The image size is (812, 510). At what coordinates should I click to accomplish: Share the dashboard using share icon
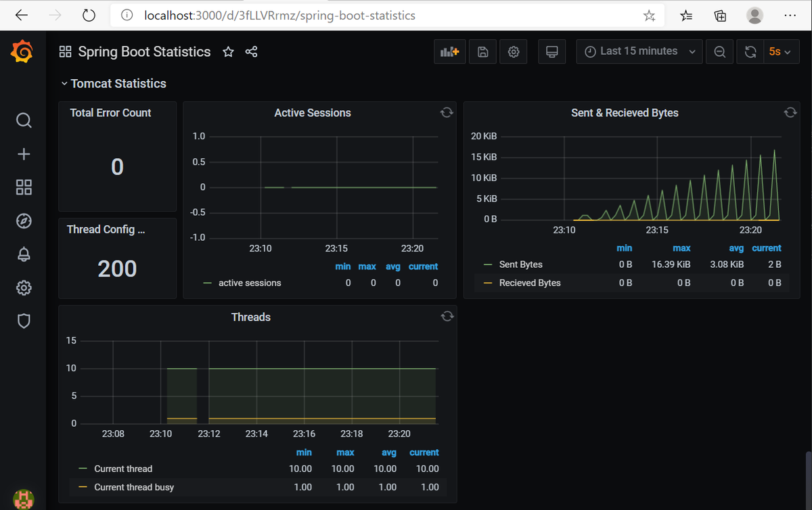(251, 51)
